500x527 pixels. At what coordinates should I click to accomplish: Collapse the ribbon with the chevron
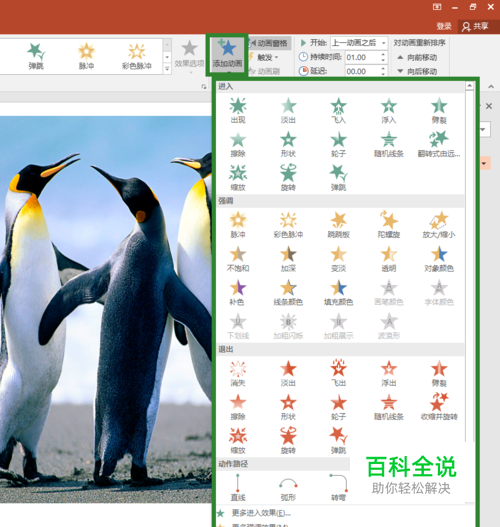491,87
